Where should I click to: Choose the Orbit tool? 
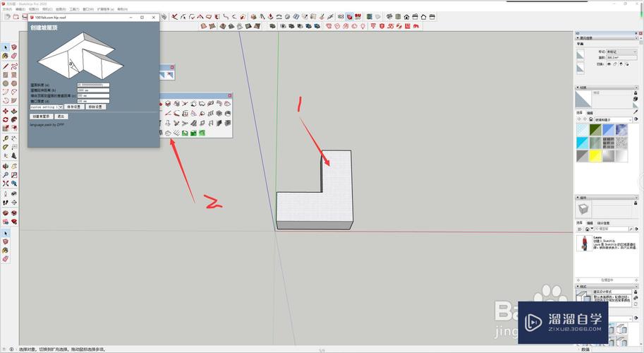(x=6, y=166)
